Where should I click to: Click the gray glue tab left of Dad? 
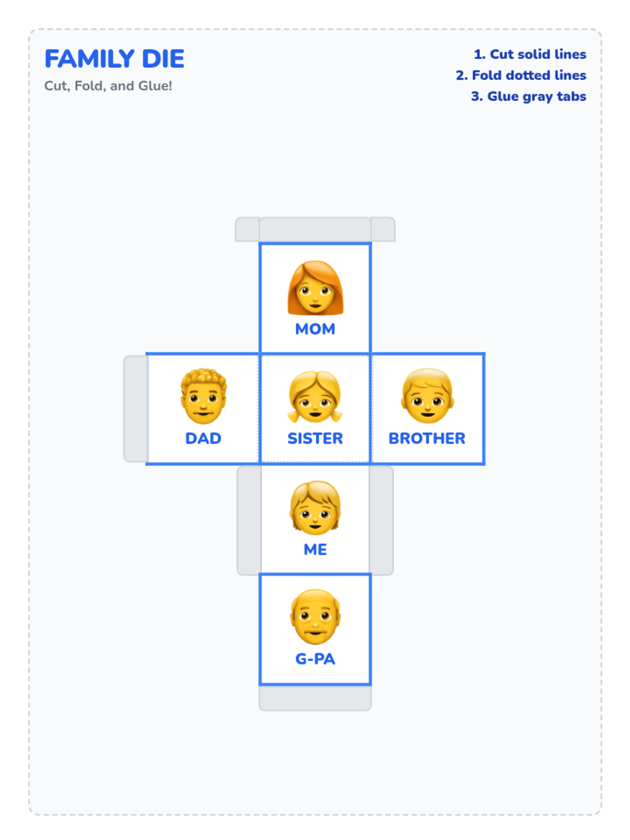(x=135, y=409)
